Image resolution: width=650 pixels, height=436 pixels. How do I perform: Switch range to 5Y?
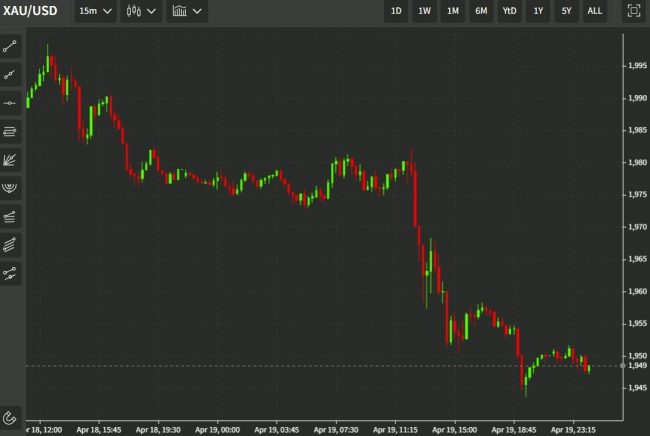tap(566, 11)
